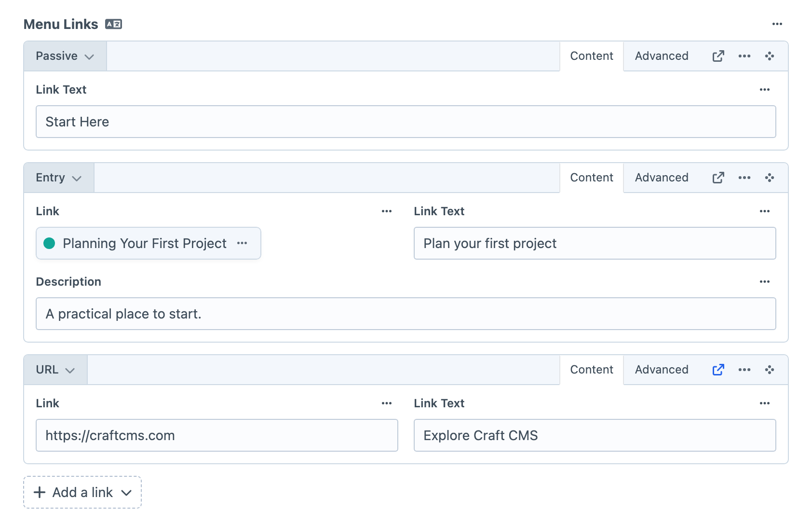Click the Plan your first project text field
Viewport: 812px width, 526px height.
tap(595, 243)
